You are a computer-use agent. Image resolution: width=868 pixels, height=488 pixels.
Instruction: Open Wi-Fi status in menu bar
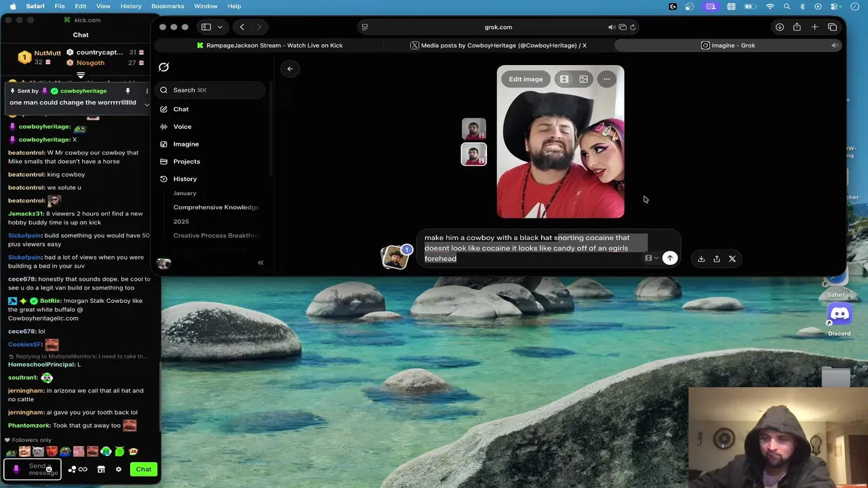pyautogui.click(x=770, y=6)
